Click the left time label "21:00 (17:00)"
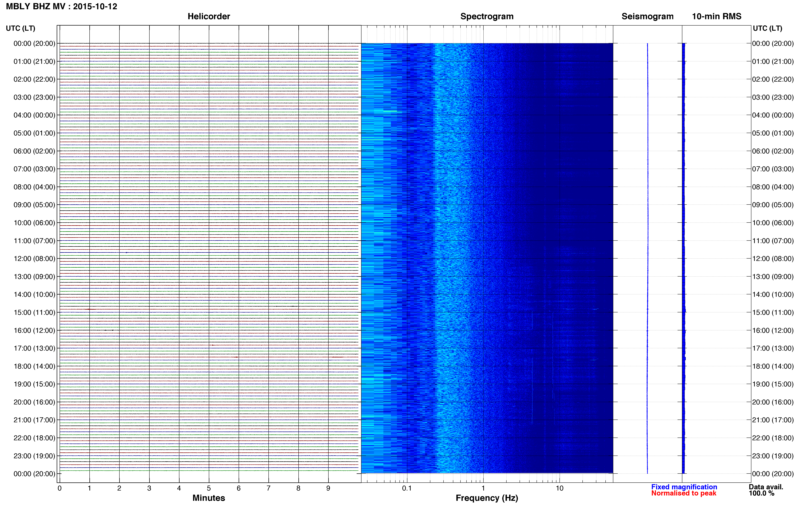Viewport: 812px width, 508px height. (34, 420)
